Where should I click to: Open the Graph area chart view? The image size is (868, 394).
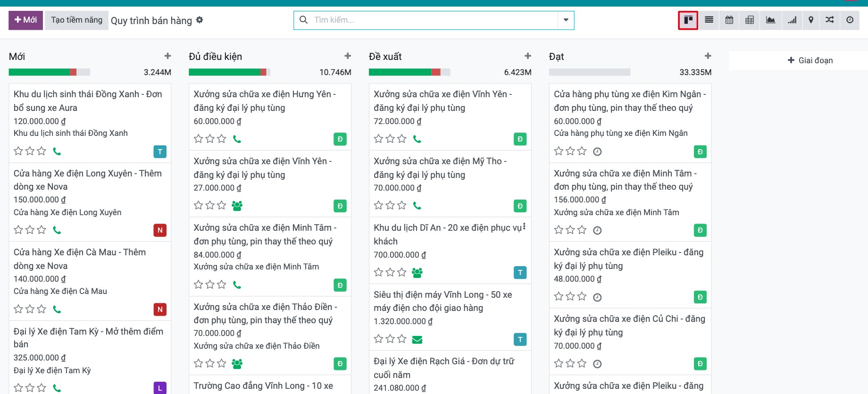(x=770, y=20)
